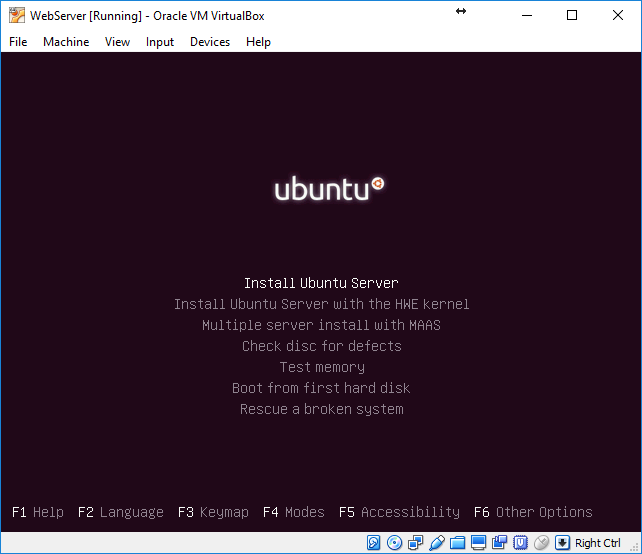Choose Rescue a broken system
This screenshot has width=642, height=554.
(x=321, y=409)
